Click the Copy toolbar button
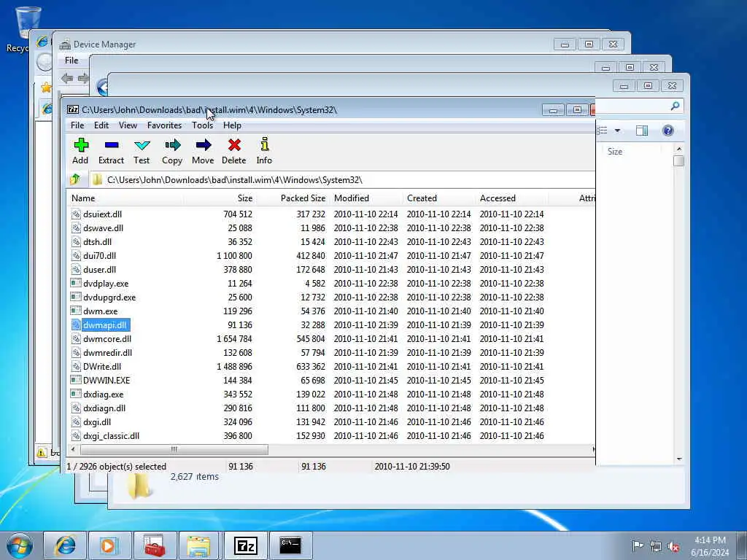Viewport: 747px width, 560px height. 172,151
